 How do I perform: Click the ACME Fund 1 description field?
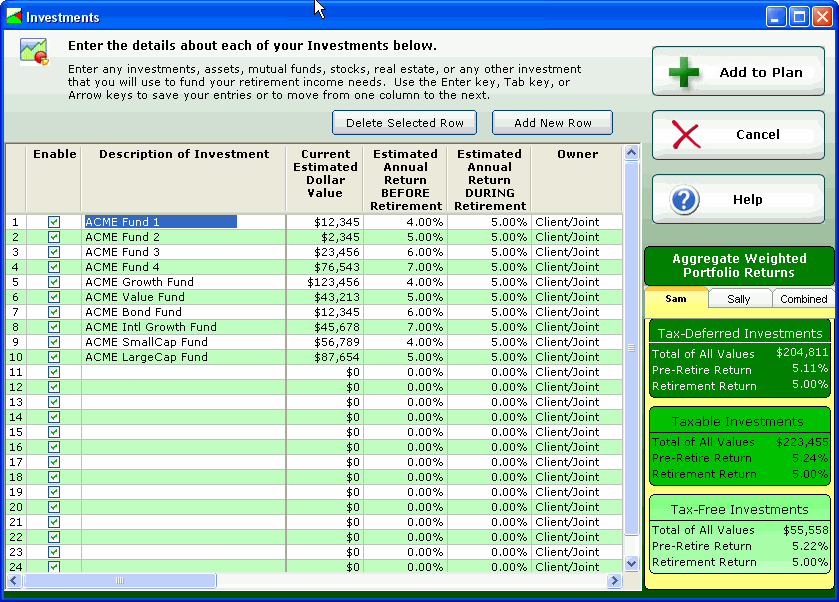[x=160, y=222]
